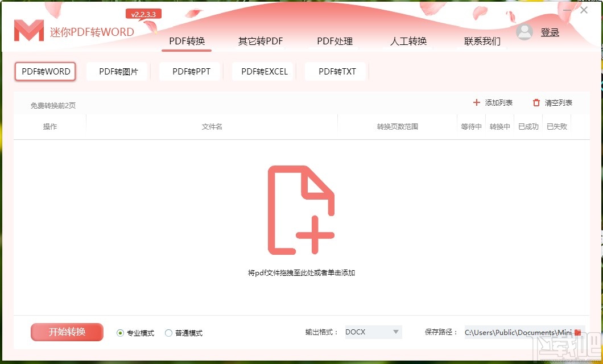The height and width of the screenshot is (364, 603).
Task: Click the v2.2.3.3 version badge
Action: [x=143, y=14]
